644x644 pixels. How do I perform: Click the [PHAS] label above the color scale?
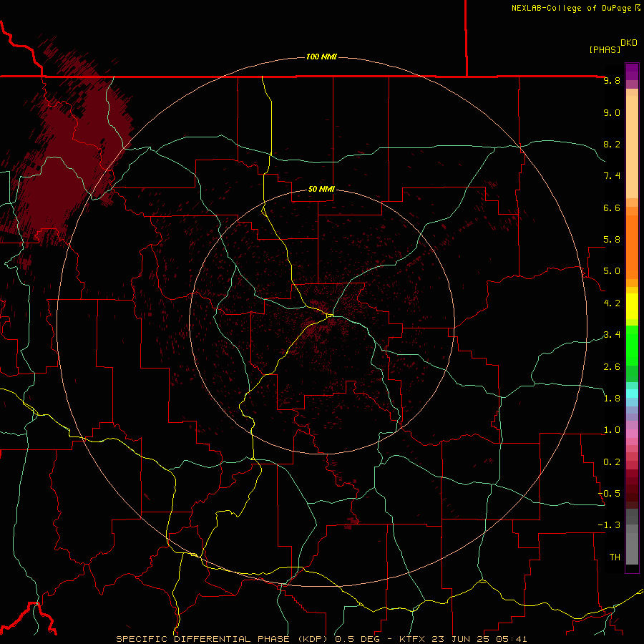605,49
